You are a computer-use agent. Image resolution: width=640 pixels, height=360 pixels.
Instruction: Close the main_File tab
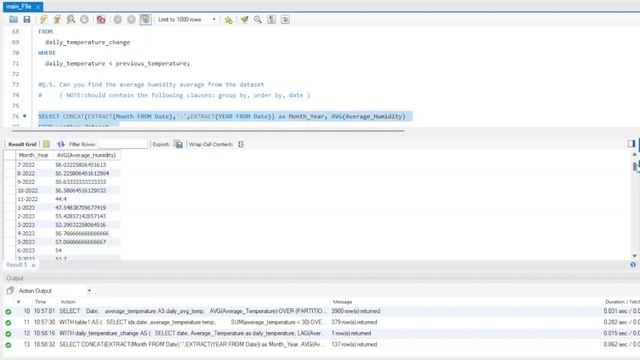pyautogui.click(x=38, y=7)
